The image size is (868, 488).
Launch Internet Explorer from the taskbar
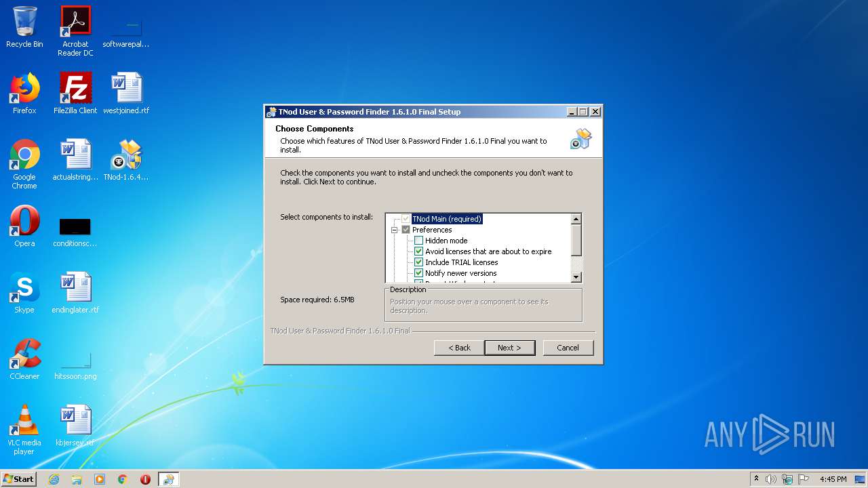point(54,479)
